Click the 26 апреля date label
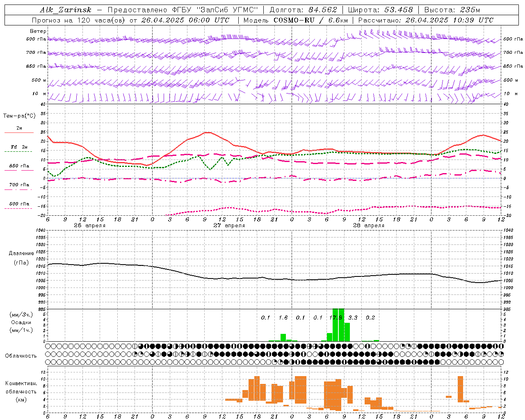525x420 pixels. click(x=89, y=226)
